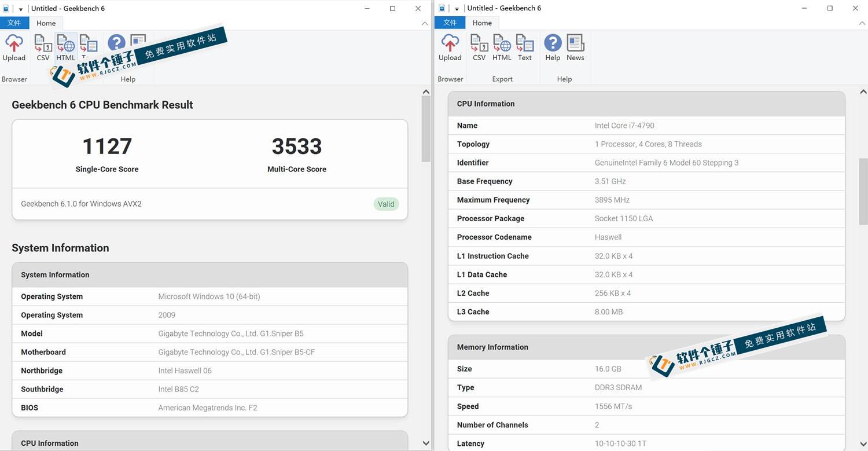Viewport: 868px width, 451px height.
Task: Open 文件 menu in right window
Action: tap(450, 23)
